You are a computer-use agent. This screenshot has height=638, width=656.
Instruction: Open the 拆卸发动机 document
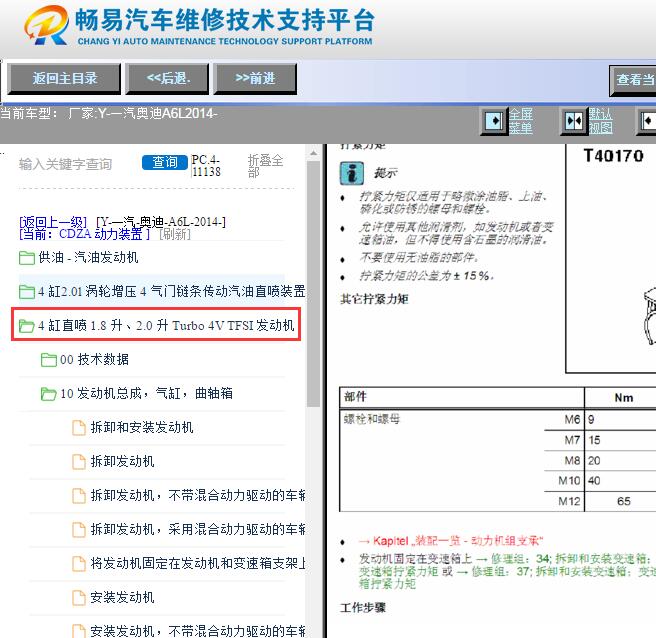tap(123, 461)
